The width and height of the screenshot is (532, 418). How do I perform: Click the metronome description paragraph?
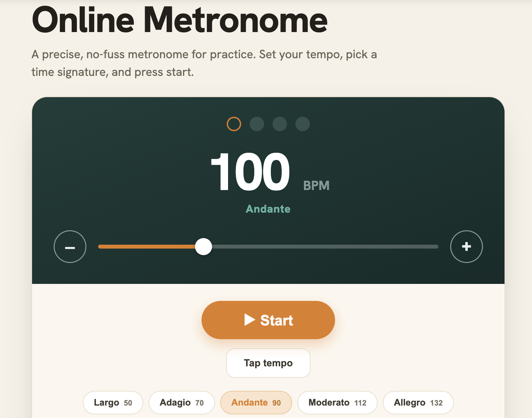(x=204, y=63)
